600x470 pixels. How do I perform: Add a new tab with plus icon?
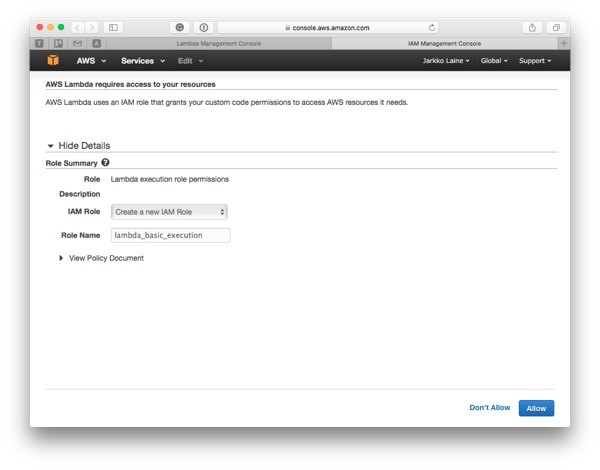(564, 43)
